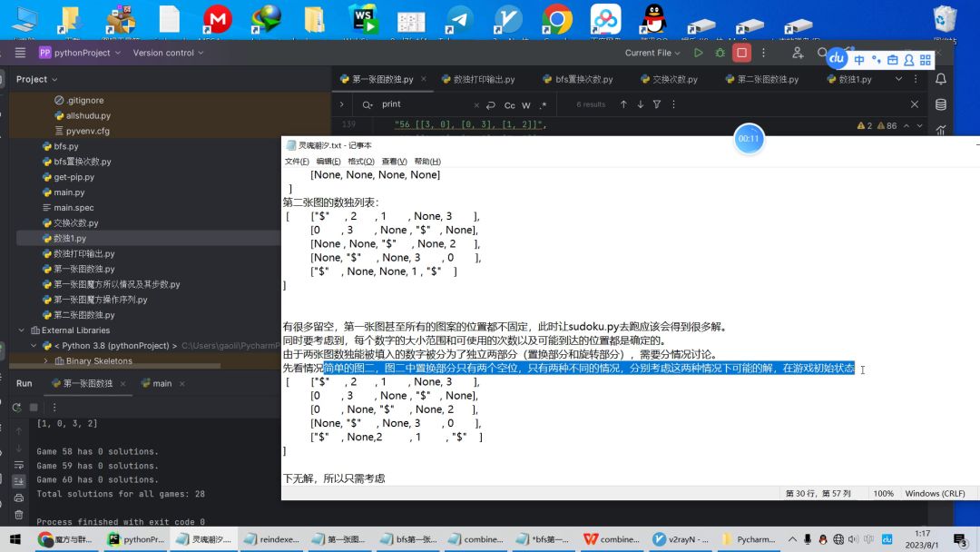Go to the previous search occurrence

coord(623,104)
